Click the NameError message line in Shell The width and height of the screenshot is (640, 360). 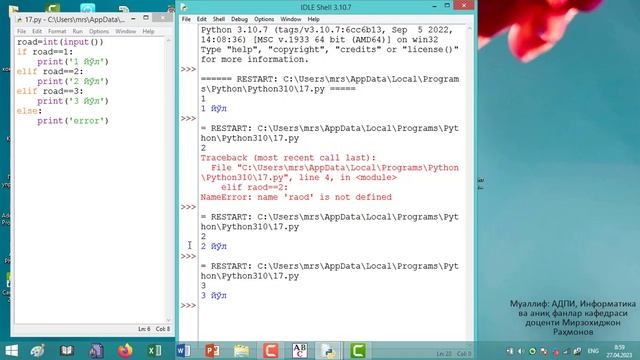pos(296,197)
